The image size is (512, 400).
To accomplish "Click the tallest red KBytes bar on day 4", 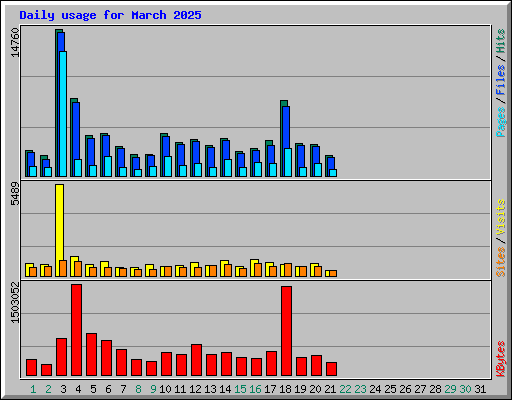I will pyautogui.click(x=76, y=330).
